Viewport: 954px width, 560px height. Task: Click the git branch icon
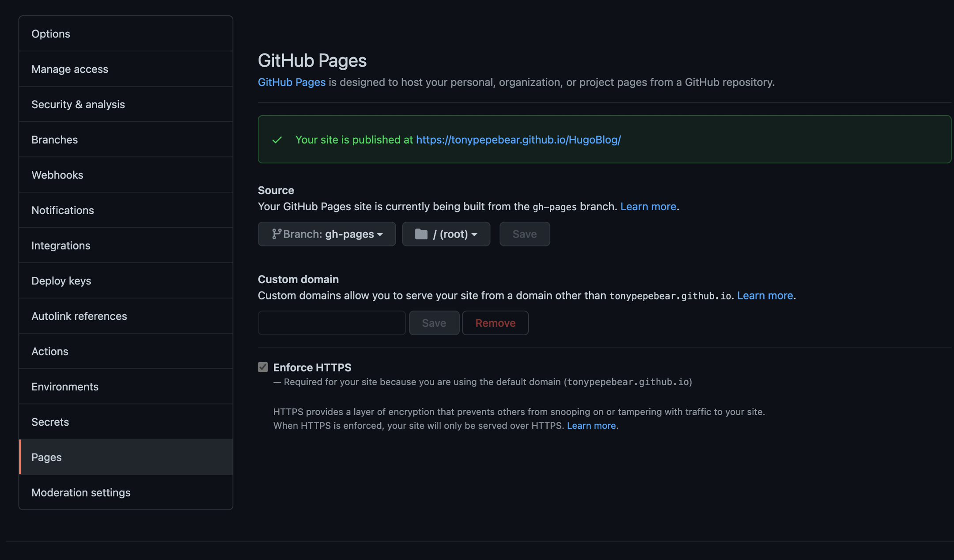(x=276, y=234)
